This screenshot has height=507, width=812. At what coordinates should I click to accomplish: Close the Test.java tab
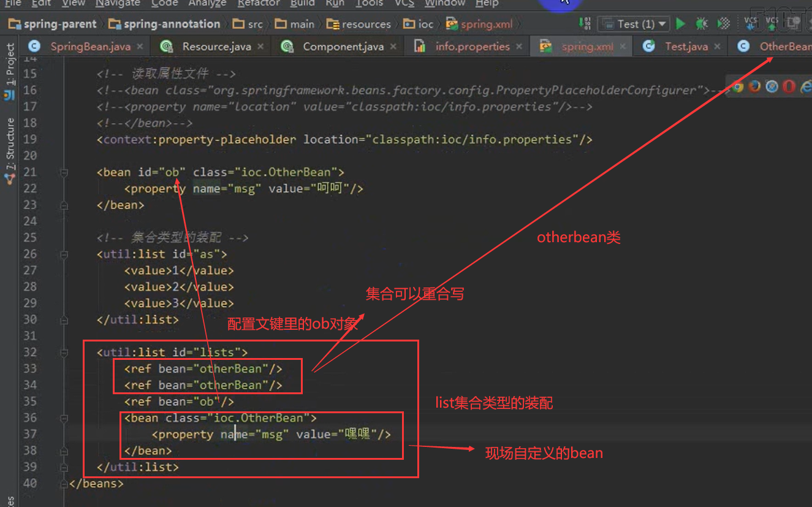click(x=718, y=47)
